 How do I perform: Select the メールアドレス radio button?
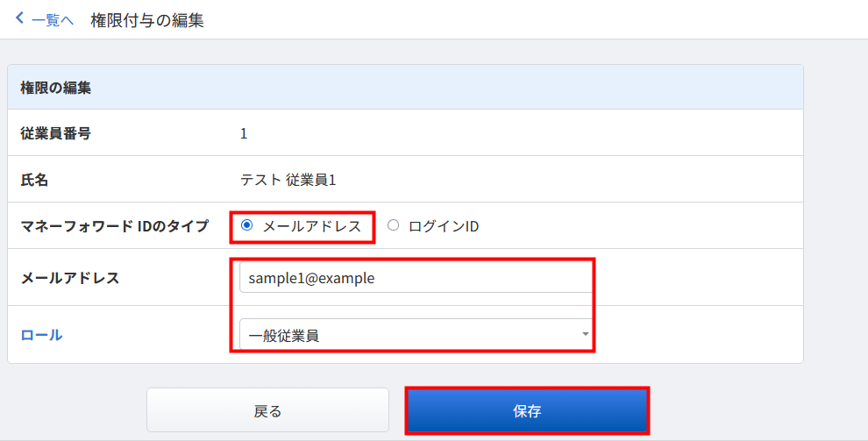pyautogui.click(x=247, y=225)
